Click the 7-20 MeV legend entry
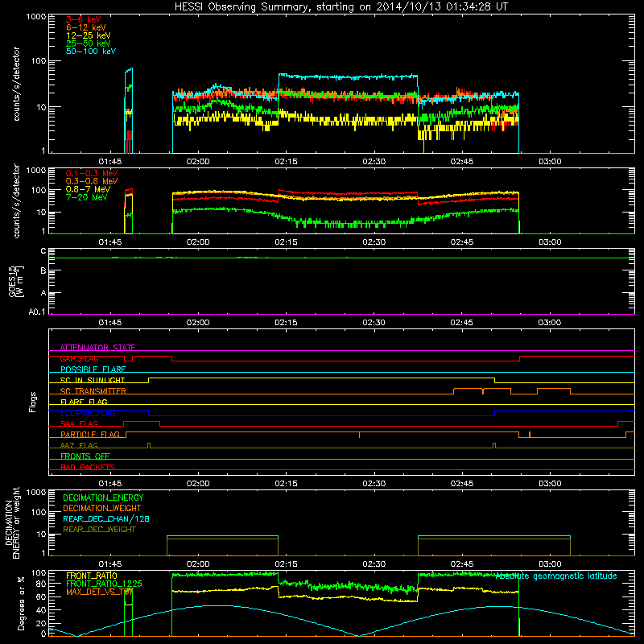Viewport: 644px width, 644px height. point(87,197)
